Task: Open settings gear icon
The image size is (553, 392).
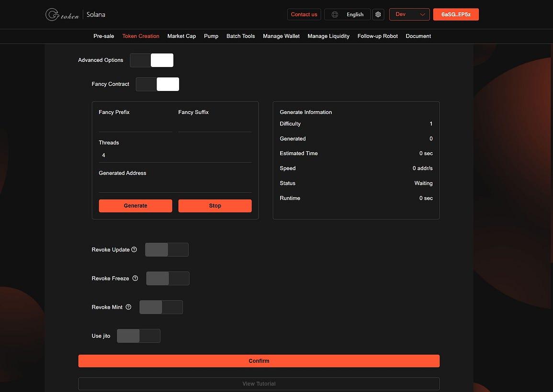Action: [x=378, y=14]
